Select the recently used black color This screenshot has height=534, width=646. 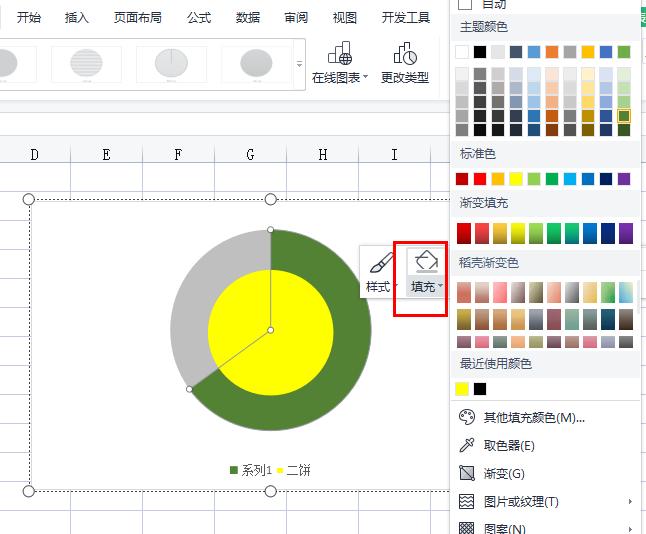pyautogui.click(x=480, y=389)
